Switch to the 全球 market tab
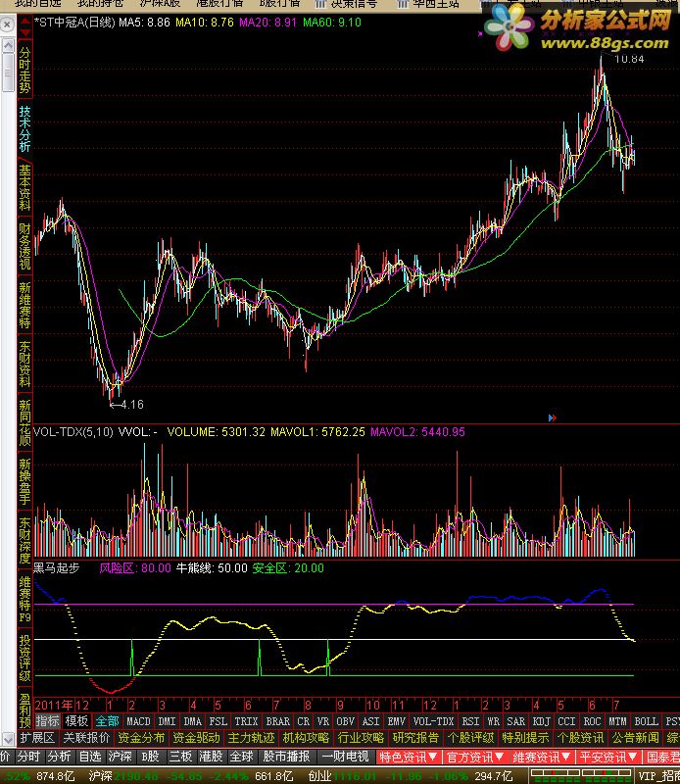680x784 pixels. pyautogui.click(x=241, y=757)
